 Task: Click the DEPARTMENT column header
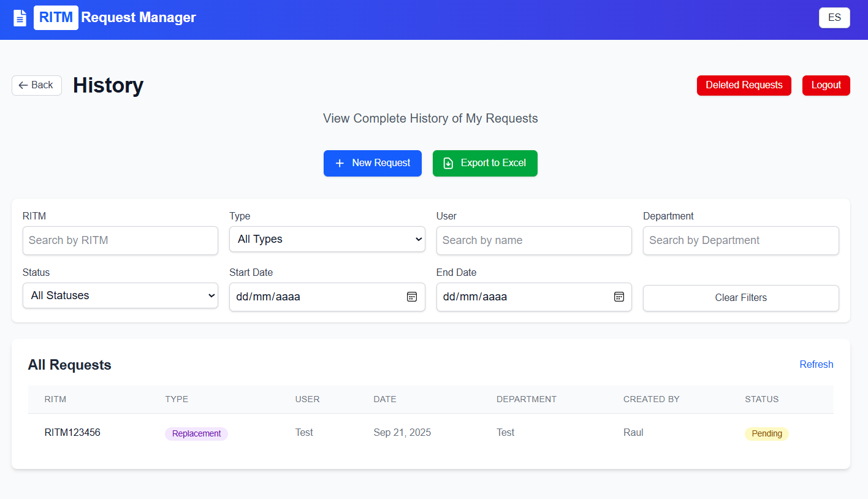tap(527, 399)
